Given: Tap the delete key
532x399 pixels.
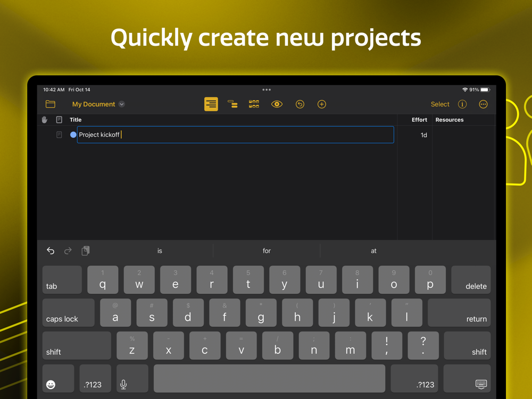Looking at the screenshot, I should tap(471, 280).
